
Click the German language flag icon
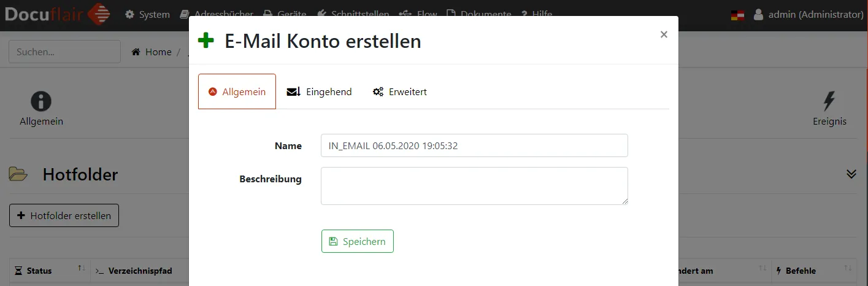(737, 15)
